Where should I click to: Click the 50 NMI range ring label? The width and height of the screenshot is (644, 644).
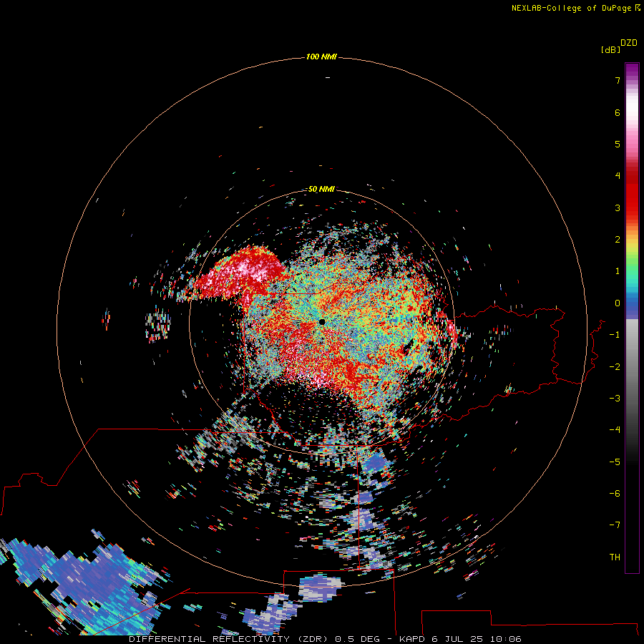pyautogui.click(x=321, y=189)
